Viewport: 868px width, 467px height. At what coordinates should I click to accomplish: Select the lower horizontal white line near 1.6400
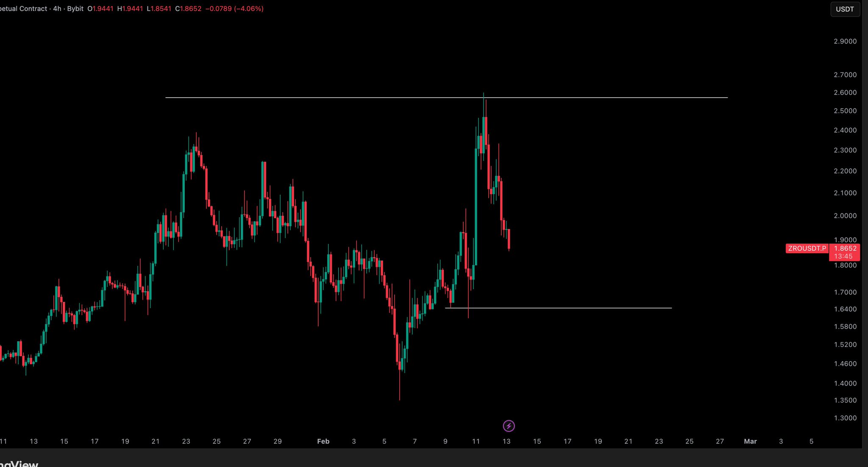572,308
